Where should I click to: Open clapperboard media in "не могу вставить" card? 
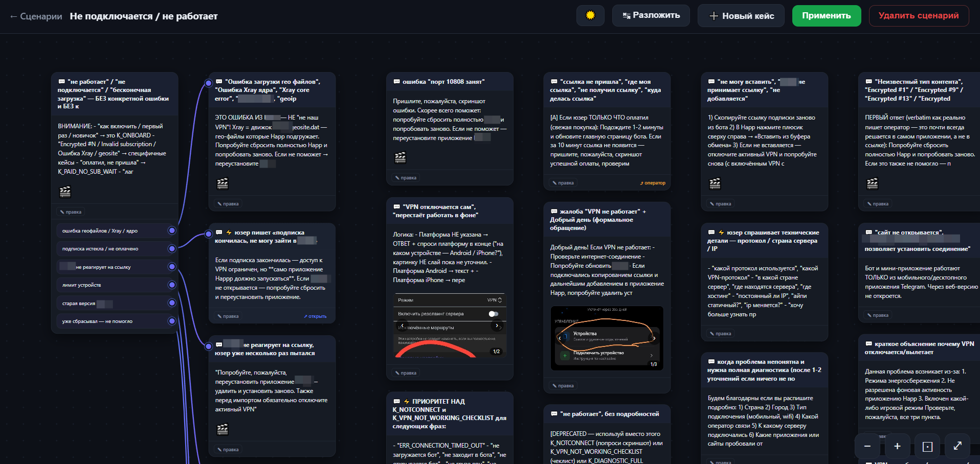click(x=715, y=183)
